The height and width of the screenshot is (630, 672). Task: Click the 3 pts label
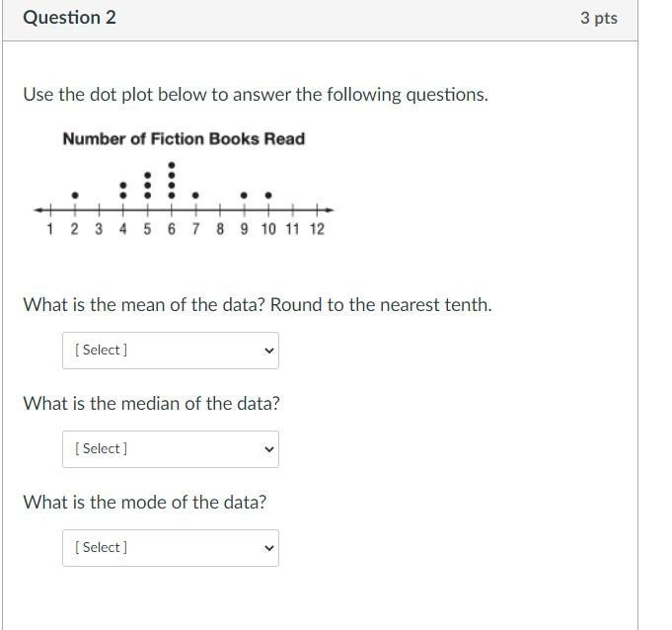pos(599,18)
